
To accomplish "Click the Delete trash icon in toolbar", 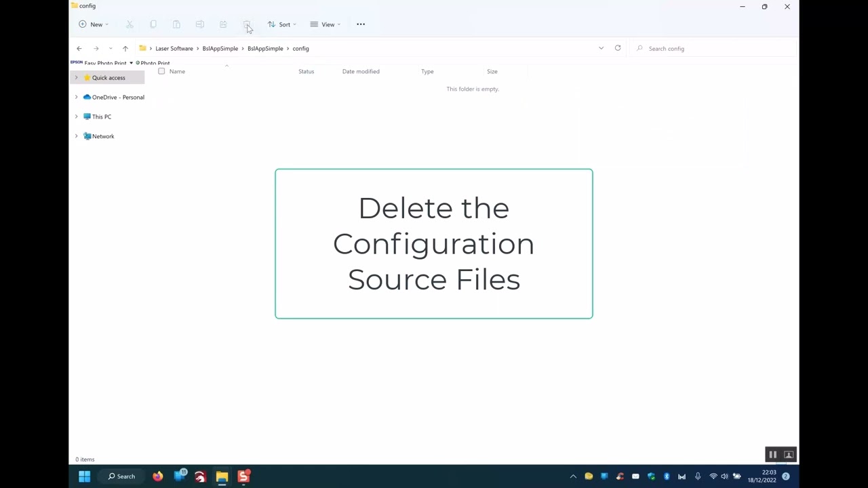I will click(246, 24).
